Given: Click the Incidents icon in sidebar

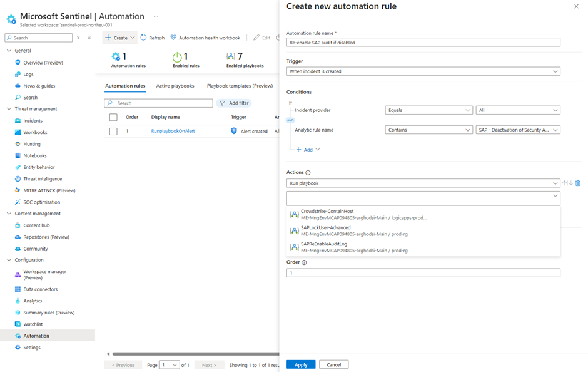Looking at the screenshot, I should (18, 121).
